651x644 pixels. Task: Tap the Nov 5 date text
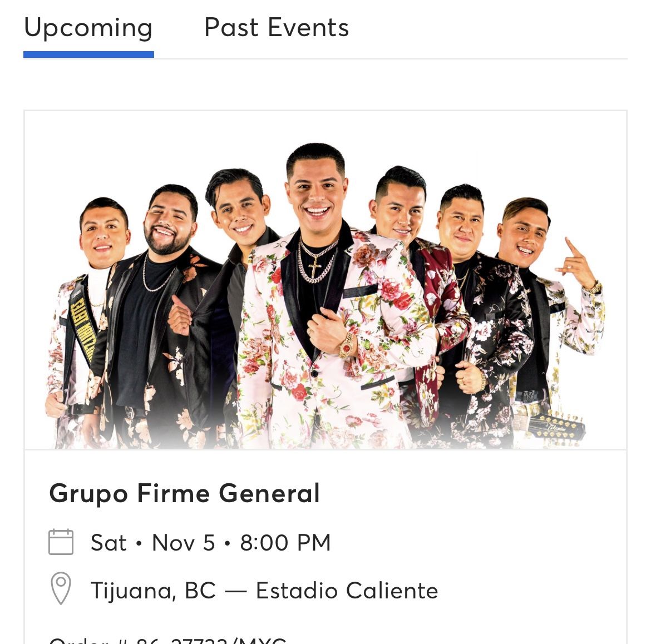point(183,543)
